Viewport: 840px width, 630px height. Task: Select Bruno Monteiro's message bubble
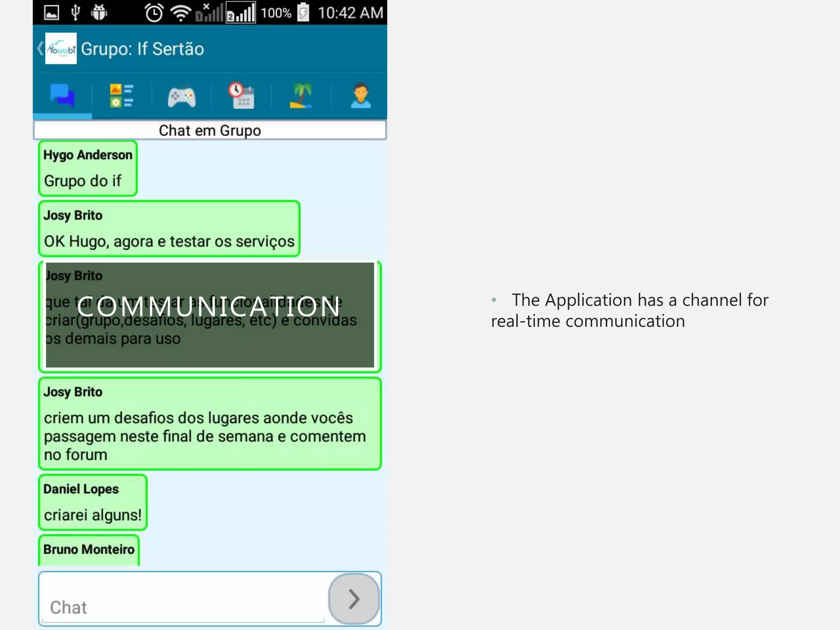pos(89,550)
